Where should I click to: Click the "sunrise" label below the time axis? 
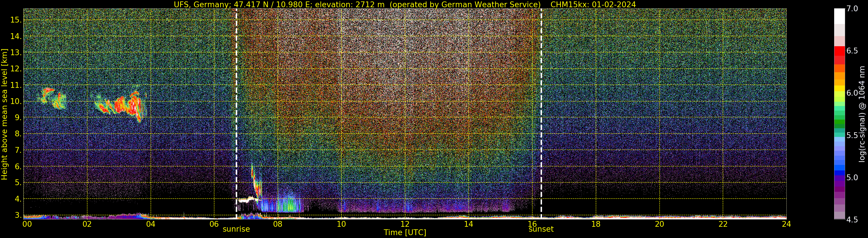coord(236,229)
